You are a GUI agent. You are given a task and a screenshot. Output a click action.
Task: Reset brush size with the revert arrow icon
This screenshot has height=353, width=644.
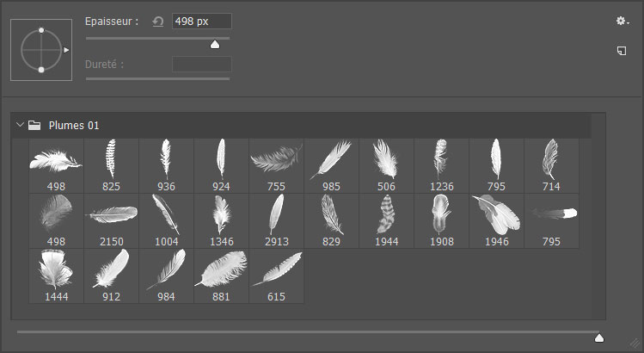157,22
